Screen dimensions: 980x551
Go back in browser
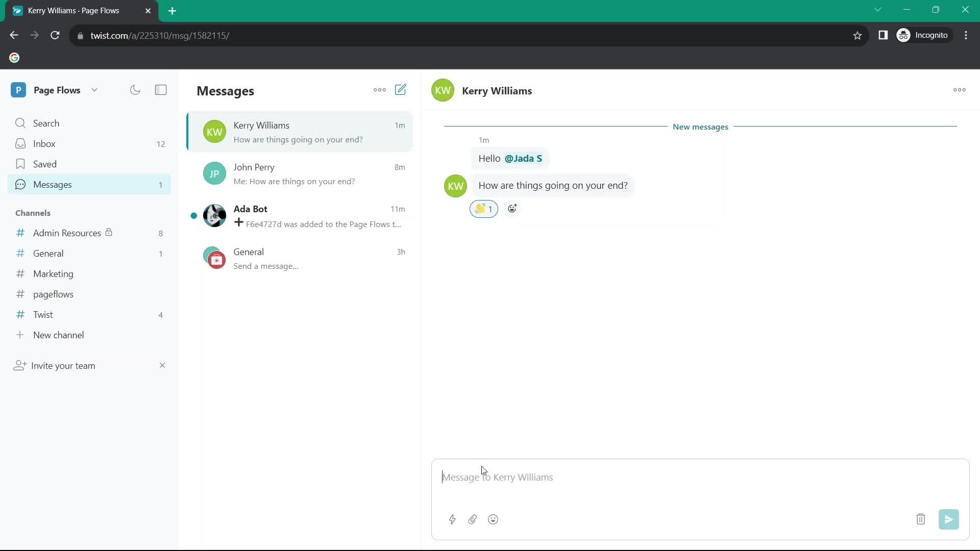pos(14,35)
